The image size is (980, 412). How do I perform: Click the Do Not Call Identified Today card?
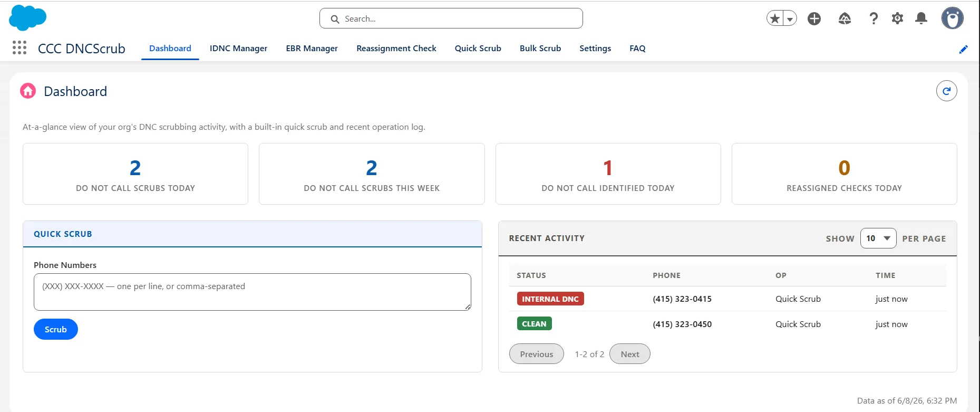coord(608,174)
